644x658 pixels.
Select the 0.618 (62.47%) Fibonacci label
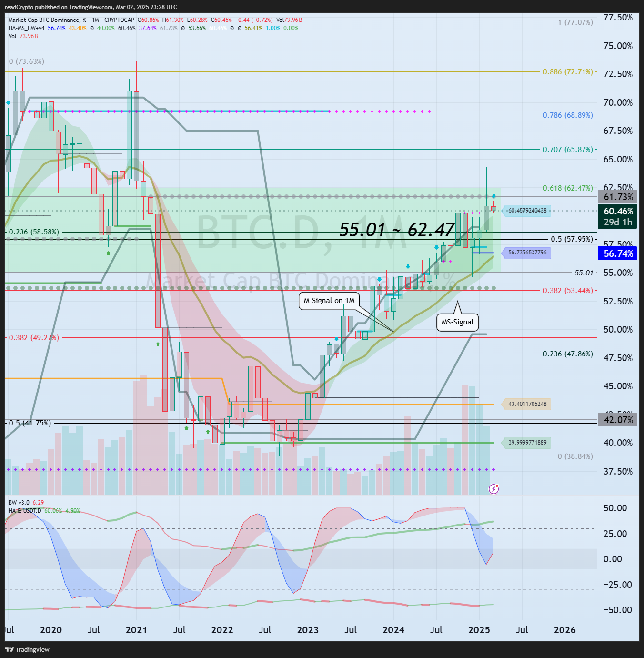pos(568,188)
